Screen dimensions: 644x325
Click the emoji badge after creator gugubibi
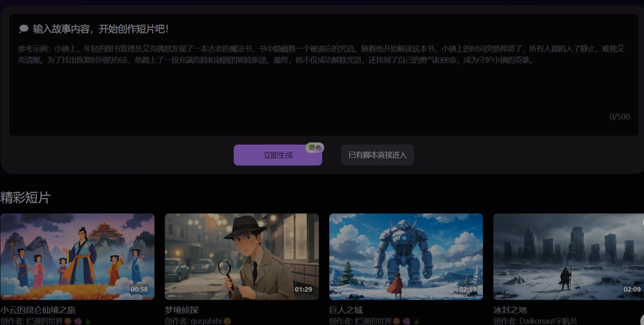coord(227,321)
